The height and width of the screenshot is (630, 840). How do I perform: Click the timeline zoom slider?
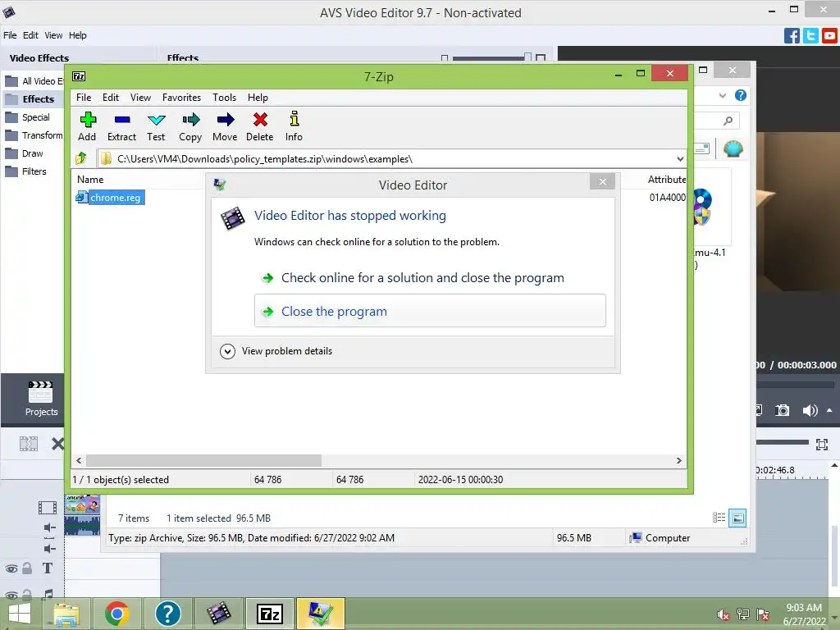tap(782, 442)
